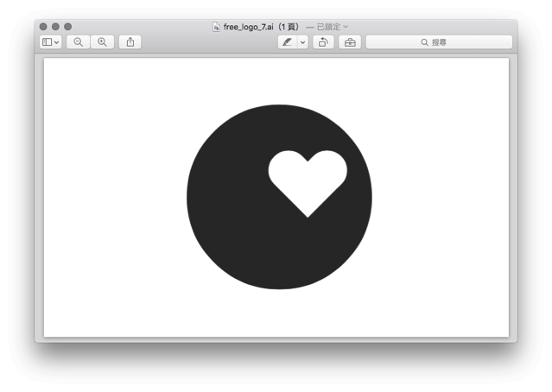Zoom in on the document

click(x=102, y=42)
